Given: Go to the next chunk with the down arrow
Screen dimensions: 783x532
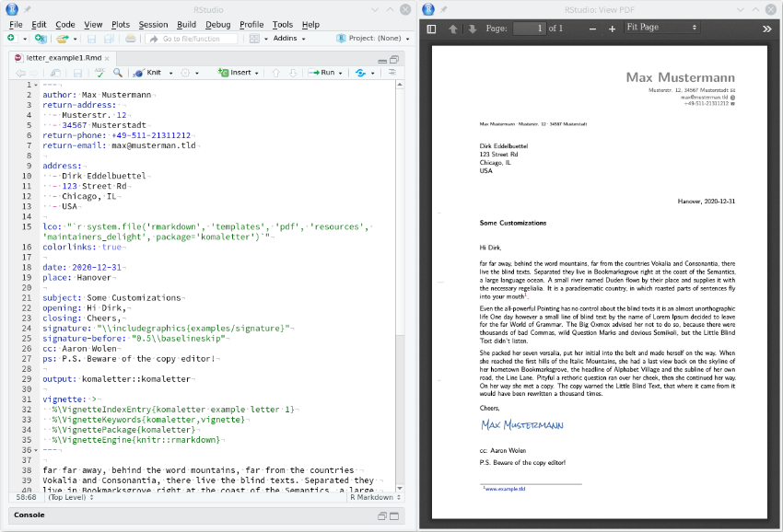Looking at the screenshot, I should [x=293, y=73].
